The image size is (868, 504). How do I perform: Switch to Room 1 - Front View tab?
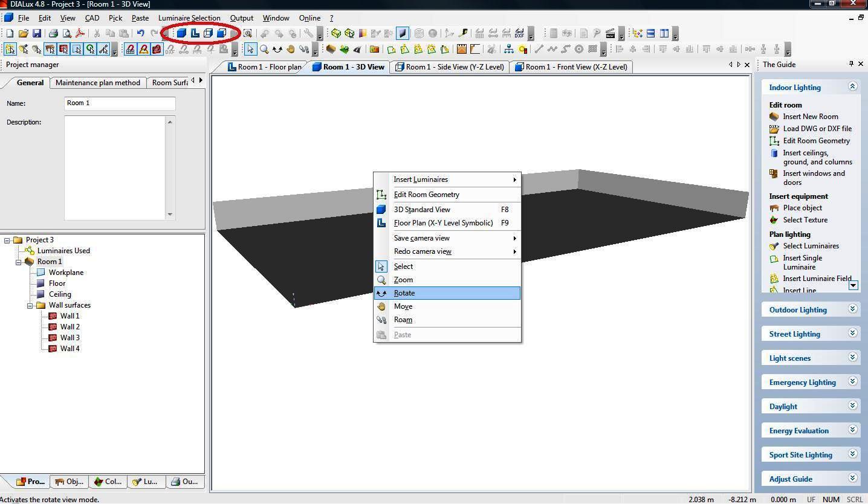[x=571, y=67]
